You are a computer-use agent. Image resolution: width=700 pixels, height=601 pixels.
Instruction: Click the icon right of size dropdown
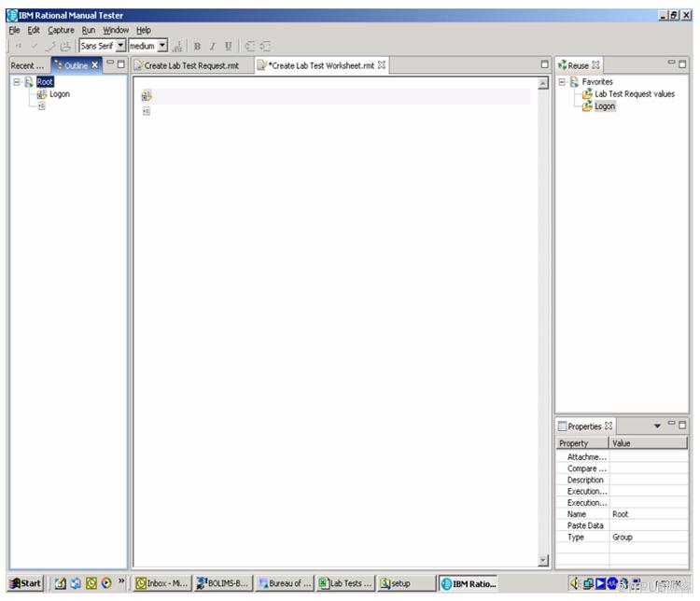pyautogui.click(x=177, y=46)
